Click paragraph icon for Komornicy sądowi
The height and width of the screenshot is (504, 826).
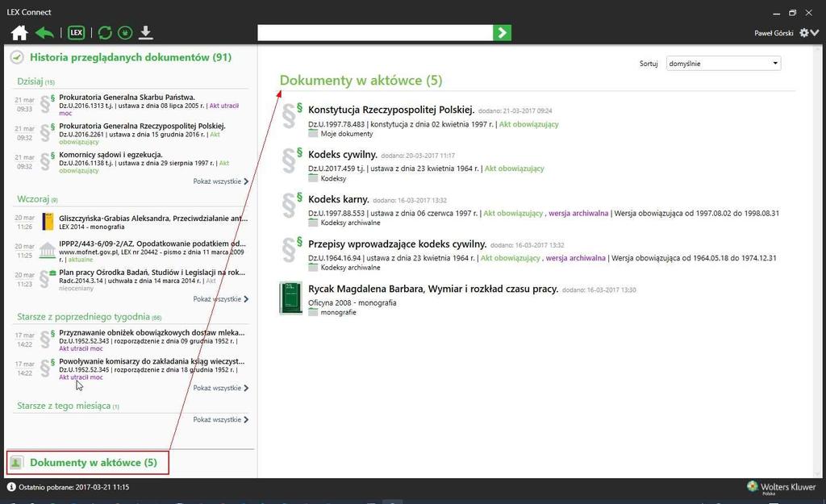46,160
